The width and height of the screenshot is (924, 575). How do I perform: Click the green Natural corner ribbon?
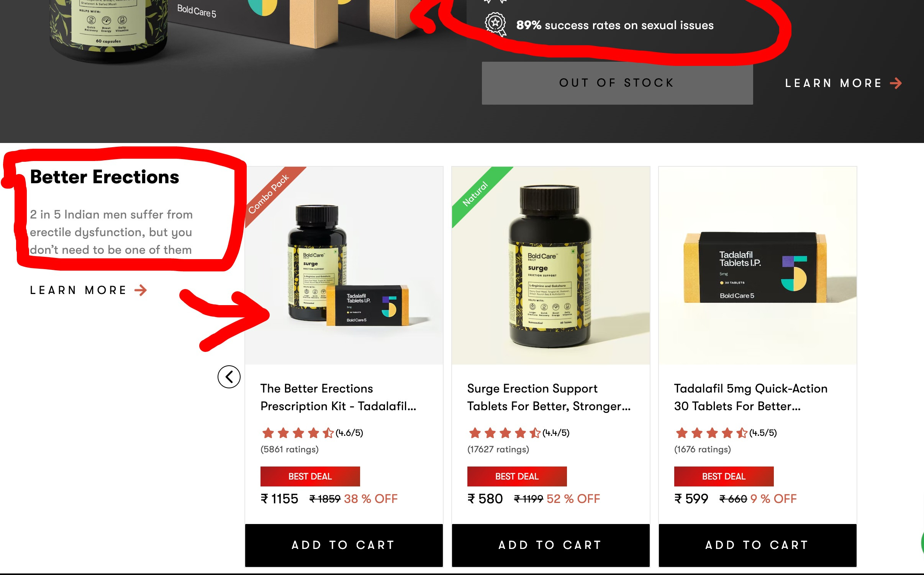tap(476, 192)
